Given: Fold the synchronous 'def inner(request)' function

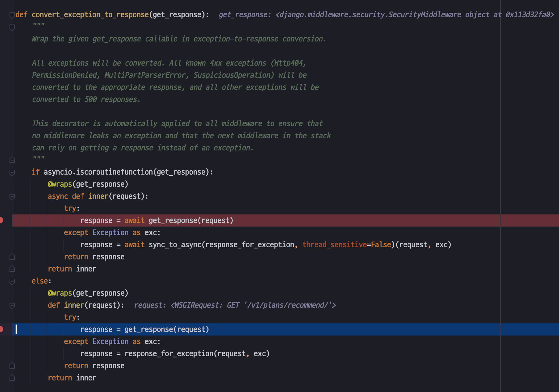Looking at the screenshot, I should pyautogui.click(x=12, y=306).
